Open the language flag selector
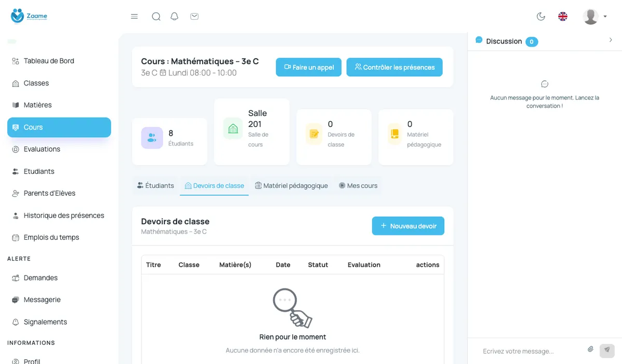Image resolution: width=622 pixels, height=364 pixels. click(x=563, y=17)
